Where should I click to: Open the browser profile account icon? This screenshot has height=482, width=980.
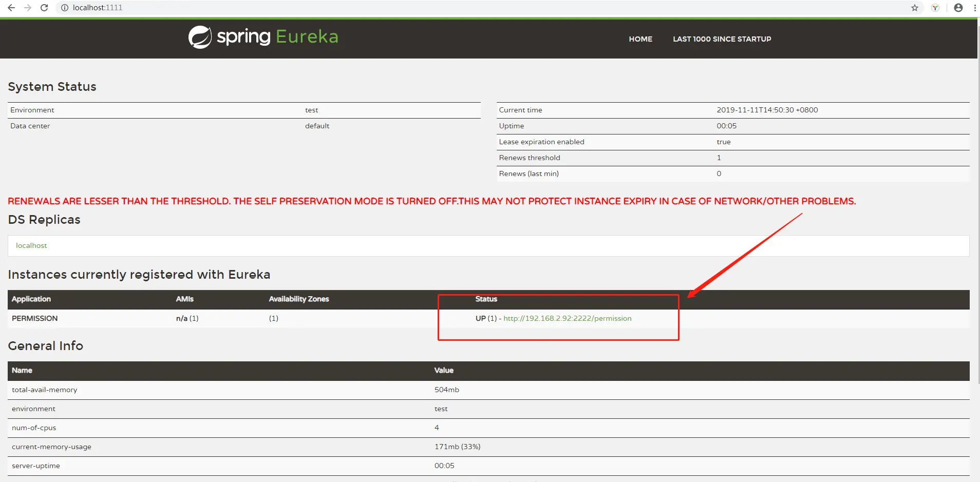(958, 8)
